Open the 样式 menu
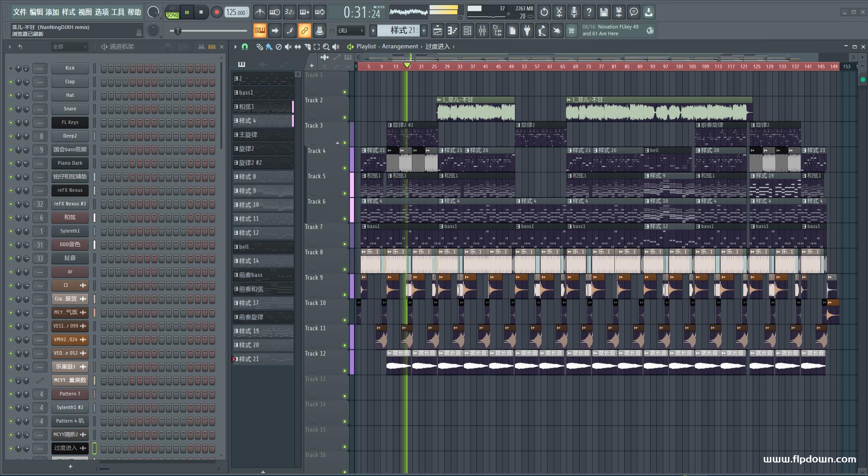The image size is (868, 476). pos(69,12)
